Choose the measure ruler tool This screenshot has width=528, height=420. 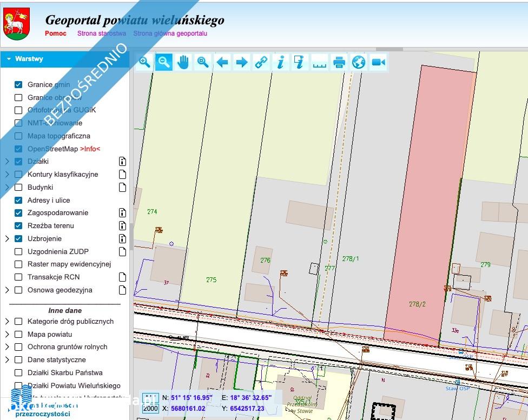pos(320,62)
